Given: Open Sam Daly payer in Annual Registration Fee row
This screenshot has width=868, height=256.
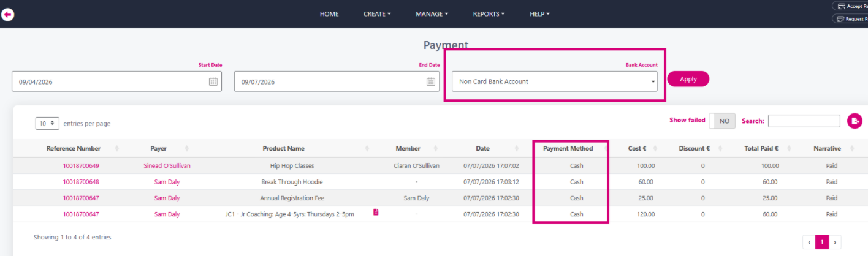Looking at the screenshot, I should click(167, 198).
